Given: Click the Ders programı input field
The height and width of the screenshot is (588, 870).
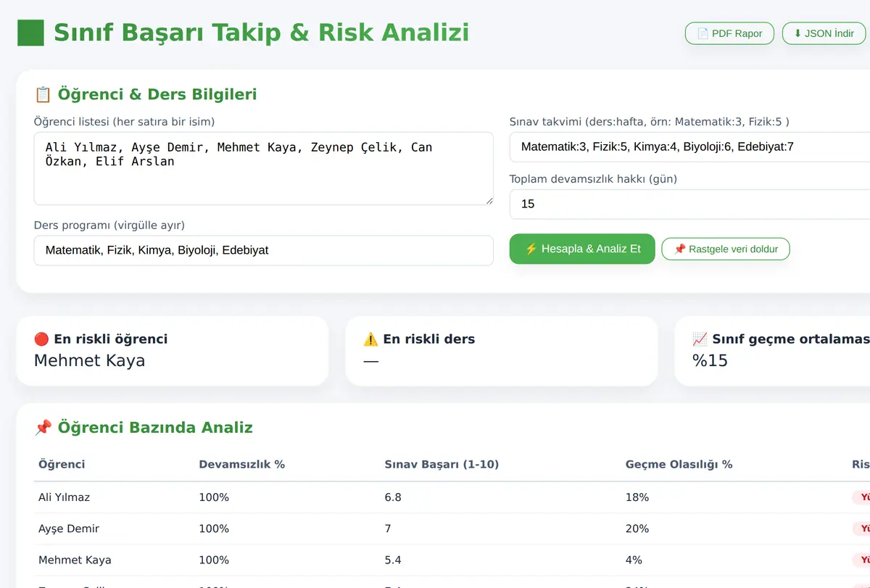Looking at the screenshot, I should coord(264,250).
